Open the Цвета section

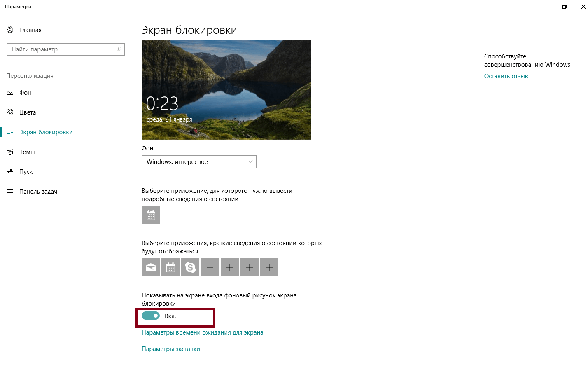click(x=28, y=112)
